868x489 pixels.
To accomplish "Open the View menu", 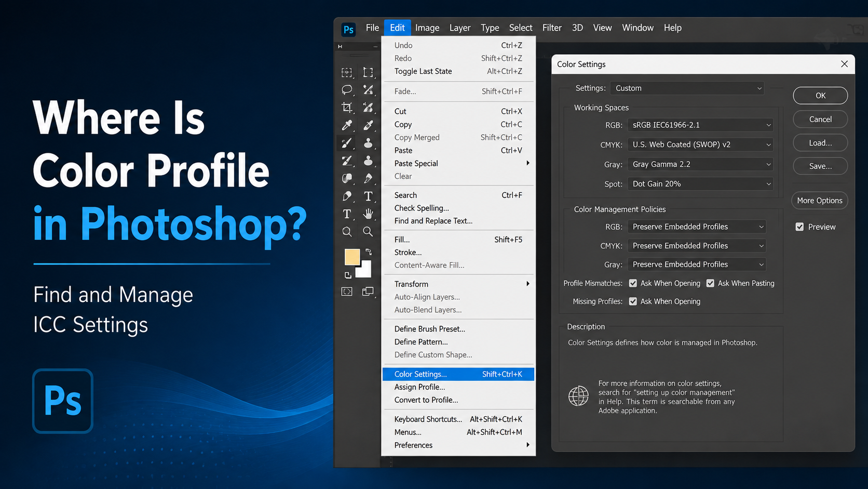I will [x=602, y=28].
